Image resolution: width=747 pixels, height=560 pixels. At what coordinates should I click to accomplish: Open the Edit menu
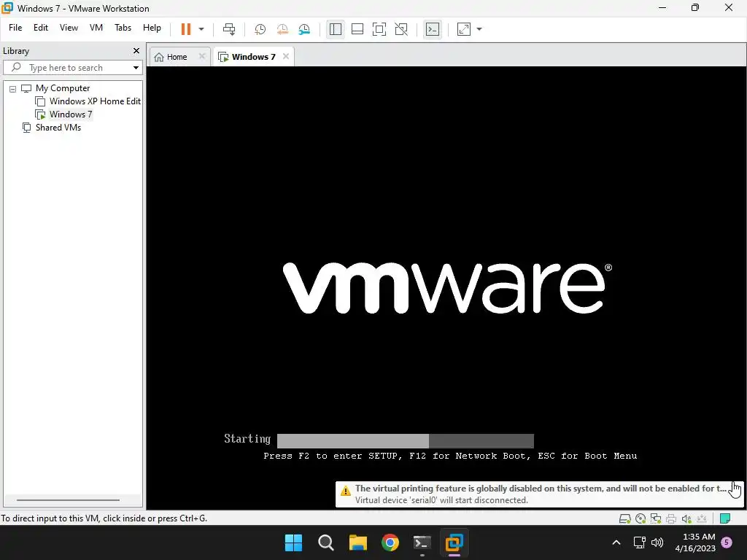(x=41, y=28)
